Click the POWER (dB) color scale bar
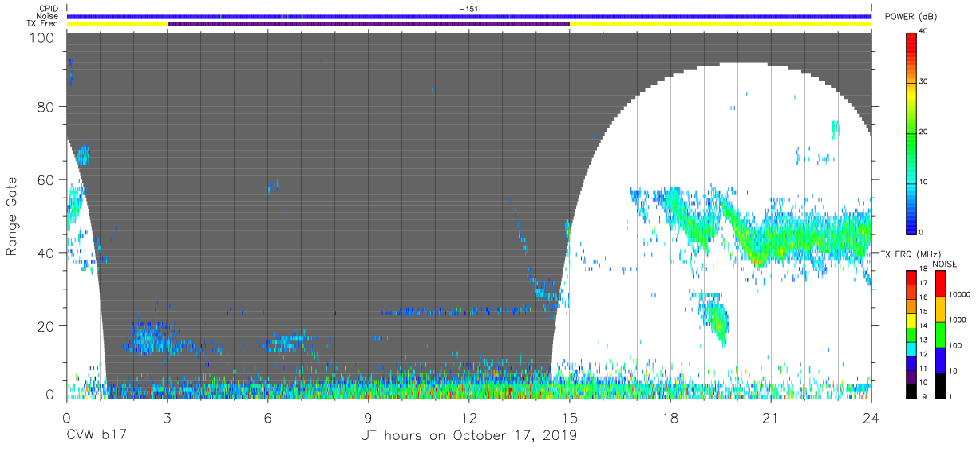 (x=911, y=132)
